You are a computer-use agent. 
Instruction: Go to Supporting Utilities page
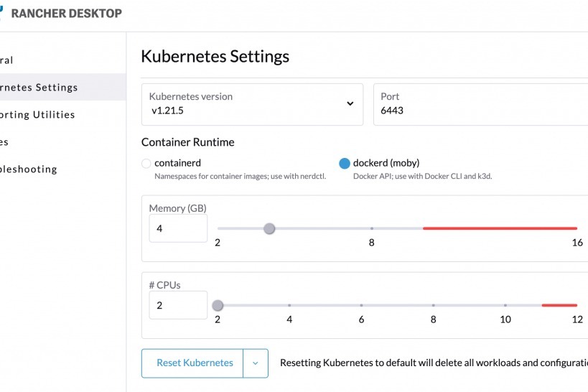(x=37, y=115)
